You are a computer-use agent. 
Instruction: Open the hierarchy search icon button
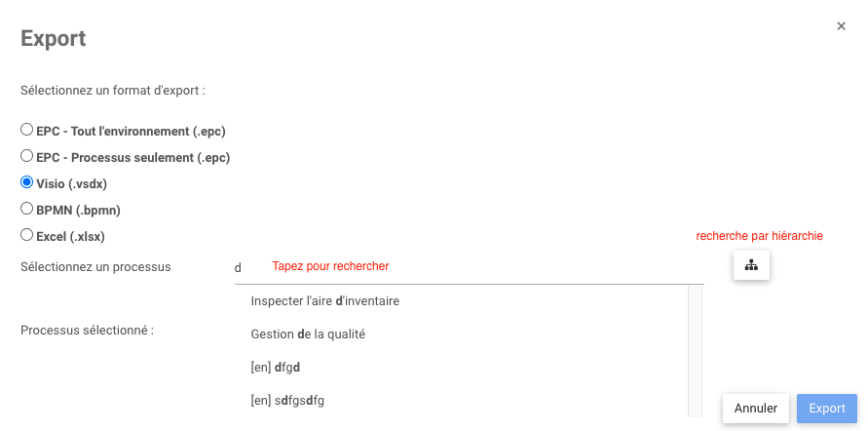pyautogui.click(x=751, y=265)
